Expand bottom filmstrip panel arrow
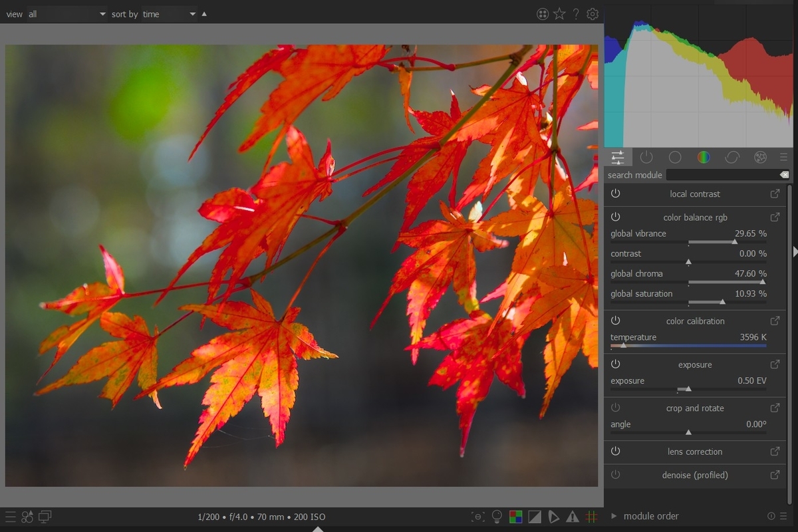 (318, 529)
